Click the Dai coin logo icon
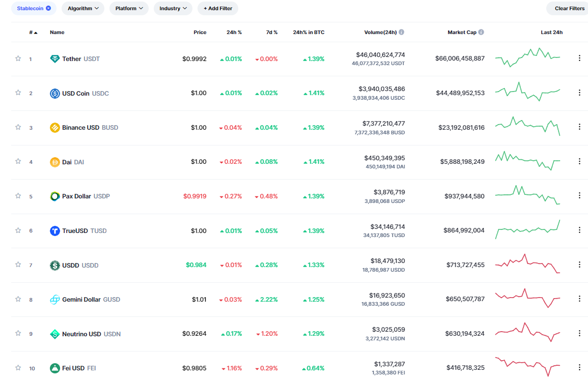This screenshot has height=380, width=588. click(x=54, y=162)
